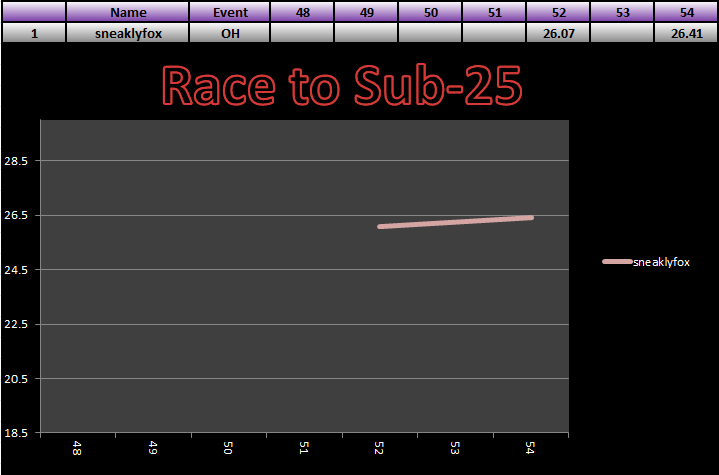Select the pink sneaklyfox data line
719x475 pixels.
[455, 222]
